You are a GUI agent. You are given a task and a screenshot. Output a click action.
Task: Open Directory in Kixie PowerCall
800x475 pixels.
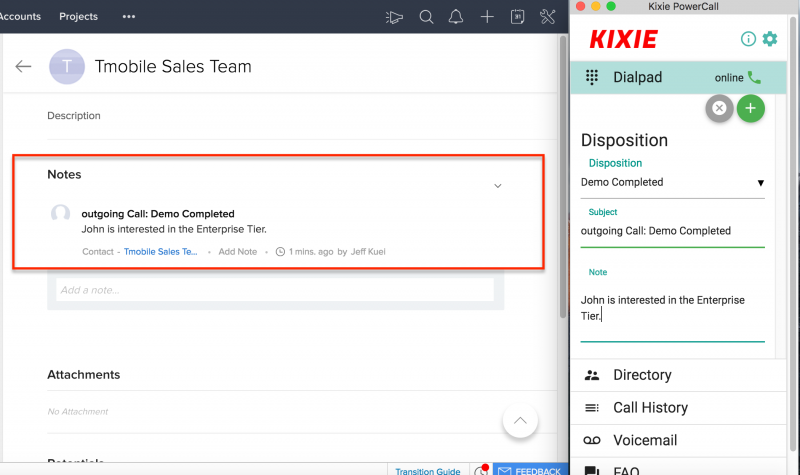coord(678,375)
